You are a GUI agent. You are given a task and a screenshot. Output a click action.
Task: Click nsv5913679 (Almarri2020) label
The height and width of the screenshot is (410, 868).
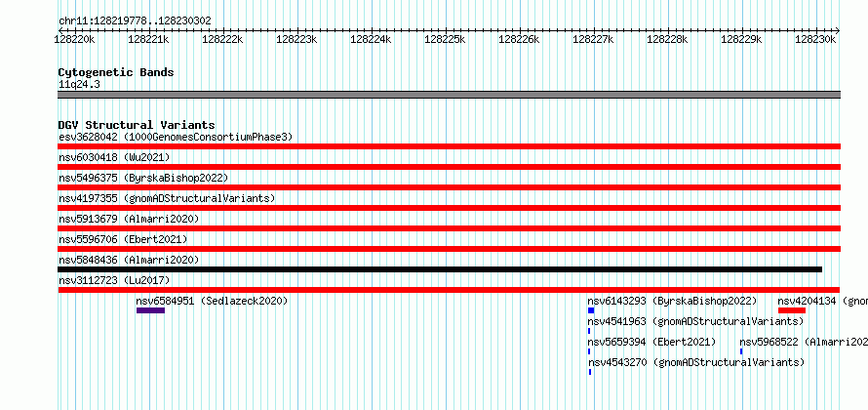click(129, 219)
